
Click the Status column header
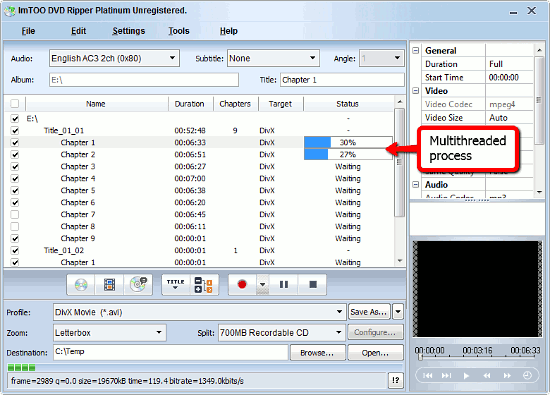347,104
